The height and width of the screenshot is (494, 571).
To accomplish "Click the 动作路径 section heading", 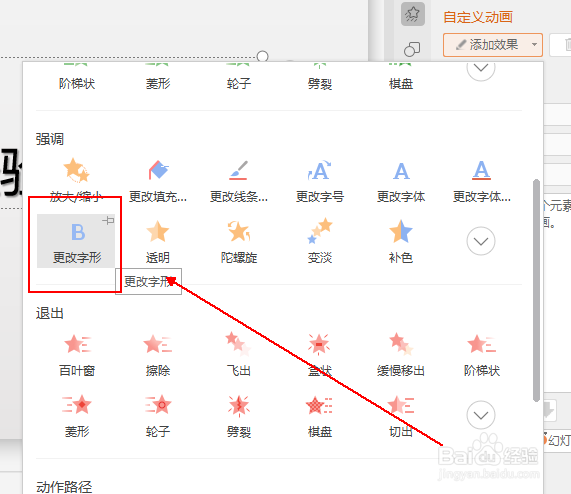I will click(64, 487).
